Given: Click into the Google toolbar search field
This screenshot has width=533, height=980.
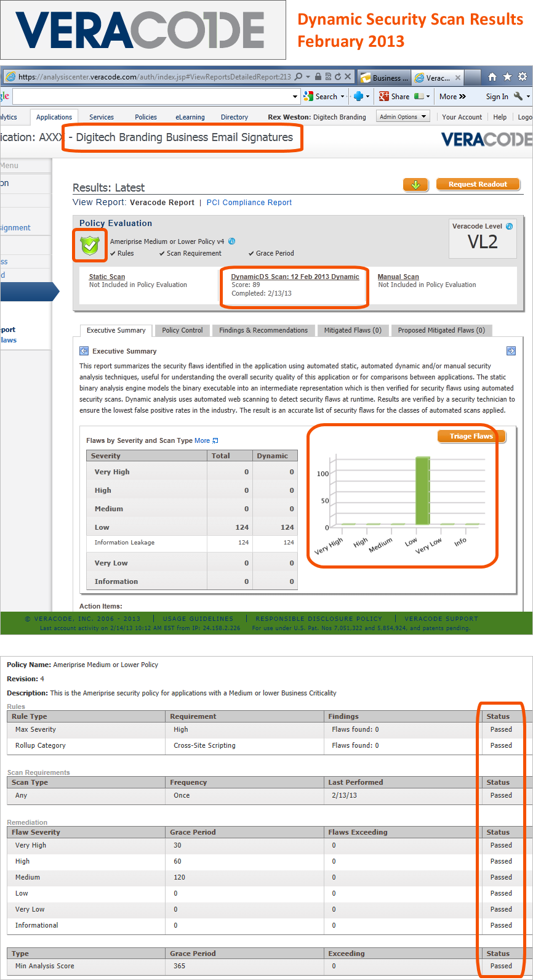Looking at the screenshot, I should coord(151,97).
